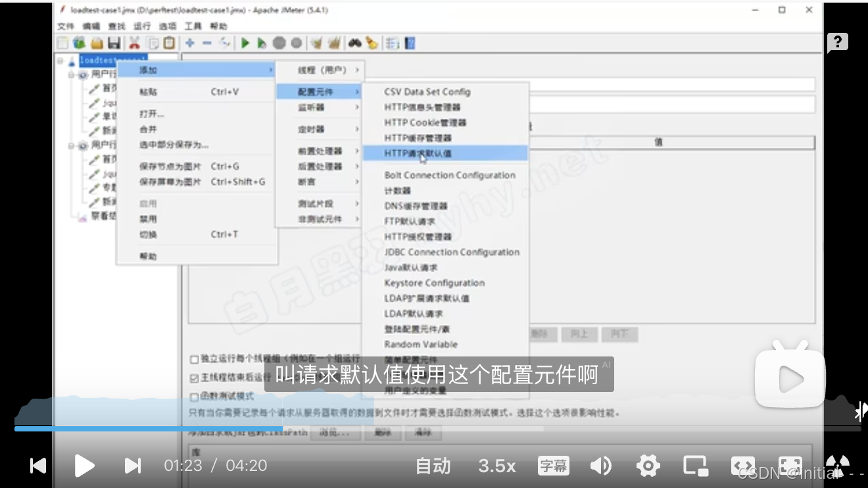Choose JDBC Connection Configuration

pyautogui.click(x=446, y=252)
